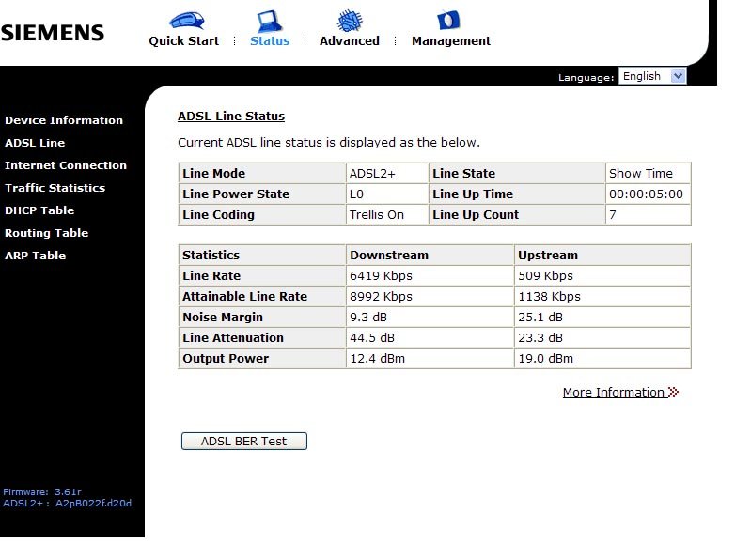The image size is (735, 560).
Task: Select the ADSL2+ line mode value
Action: [372, 174]
